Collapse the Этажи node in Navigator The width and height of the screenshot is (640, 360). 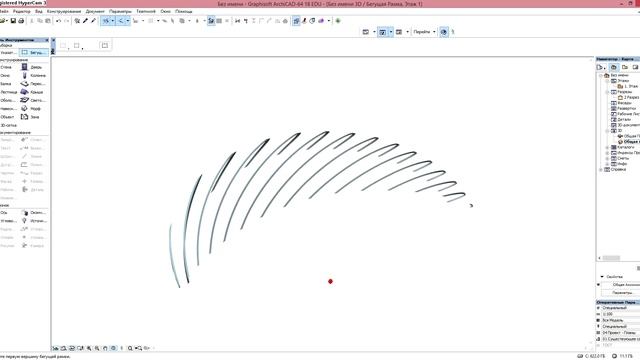pyautogui.click(x=607, y=81)
